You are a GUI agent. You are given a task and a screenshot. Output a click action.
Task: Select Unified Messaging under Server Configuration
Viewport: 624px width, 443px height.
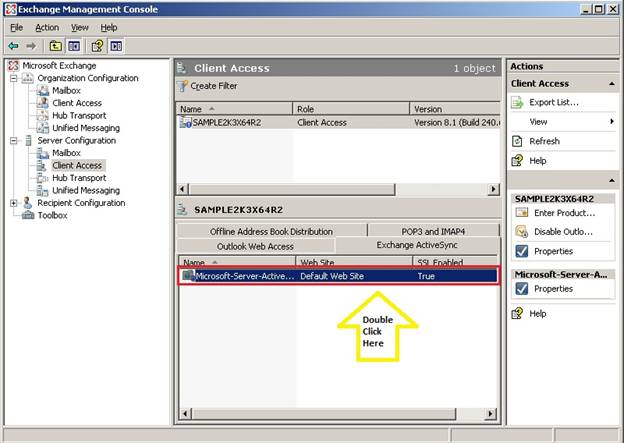point(86,190)
